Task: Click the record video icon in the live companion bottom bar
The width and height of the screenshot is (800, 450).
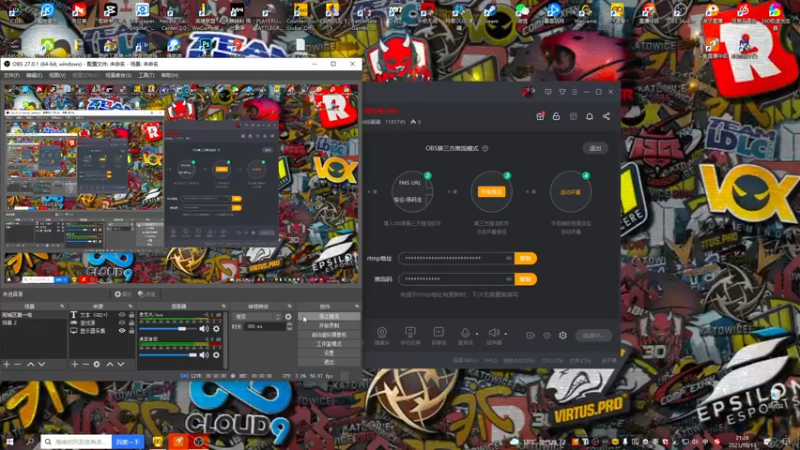Action: [x=531, y=335]
